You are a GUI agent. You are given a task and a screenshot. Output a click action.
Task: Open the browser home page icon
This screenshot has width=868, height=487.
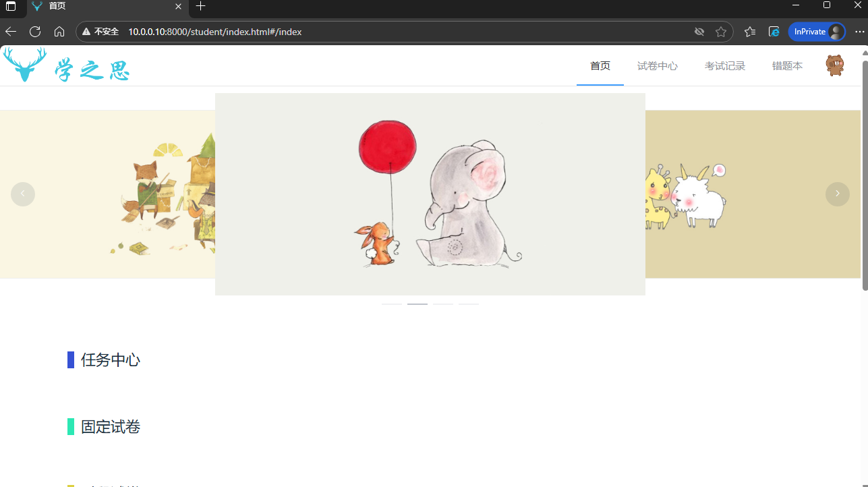pos(59,32)
